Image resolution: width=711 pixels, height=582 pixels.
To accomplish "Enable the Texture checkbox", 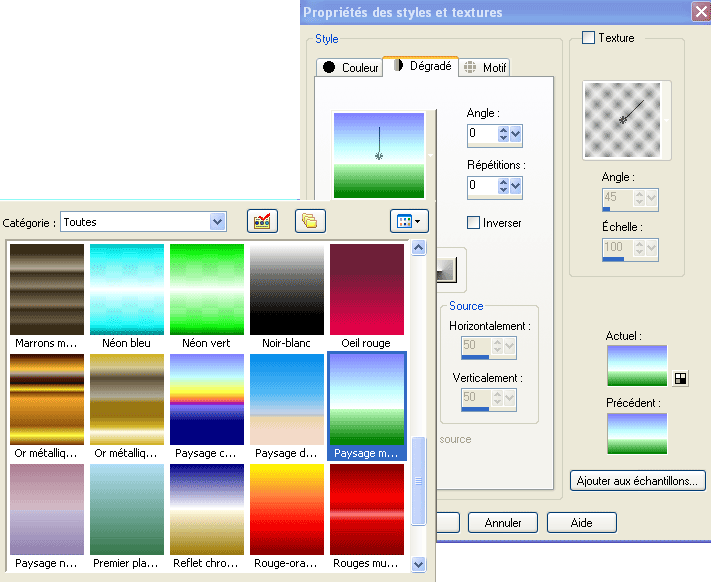I will point(588,38).
